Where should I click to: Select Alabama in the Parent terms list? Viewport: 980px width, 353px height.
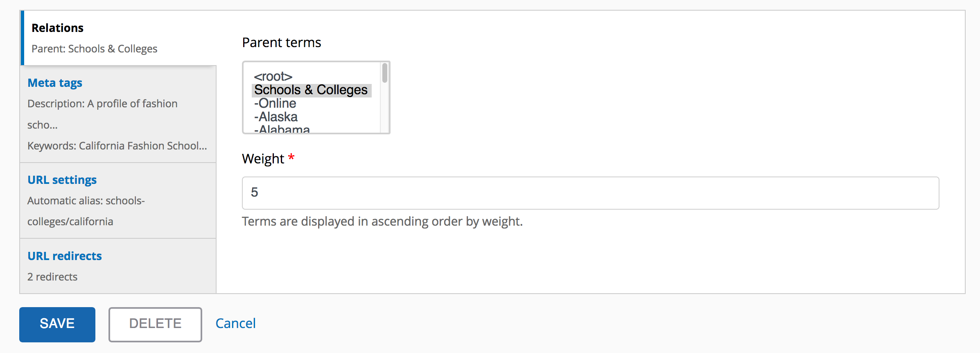click(281, 129)
